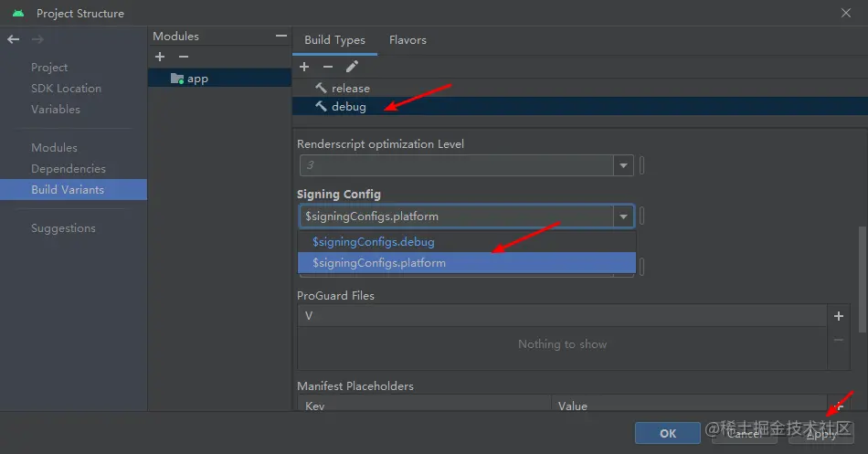
Task: Add a new build type
Action: (x=304, y=67)
